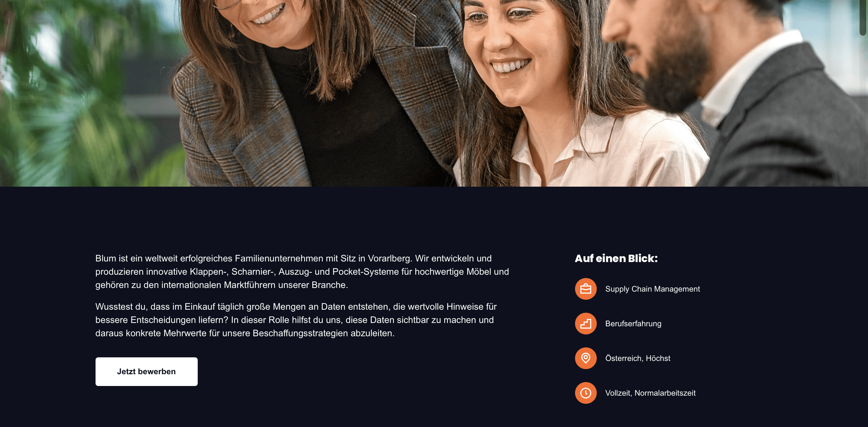Click the blurred green plant in the photo
The image size is (868, 427).
[74, 101]
